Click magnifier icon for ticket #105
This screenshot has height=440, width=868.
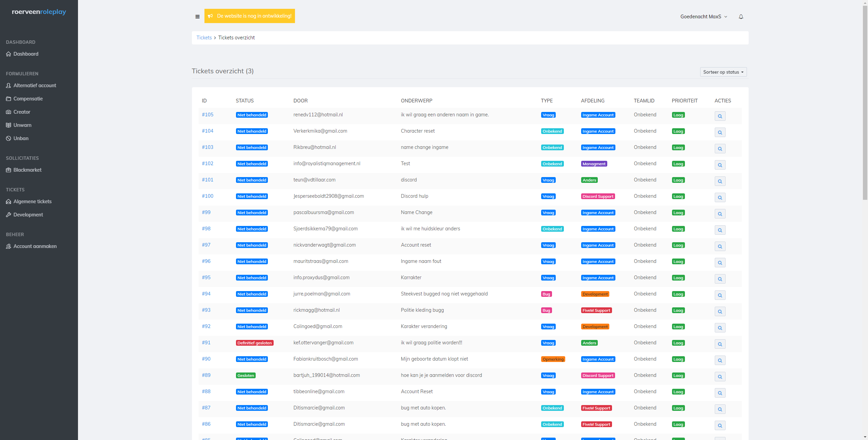pos(719,116)
